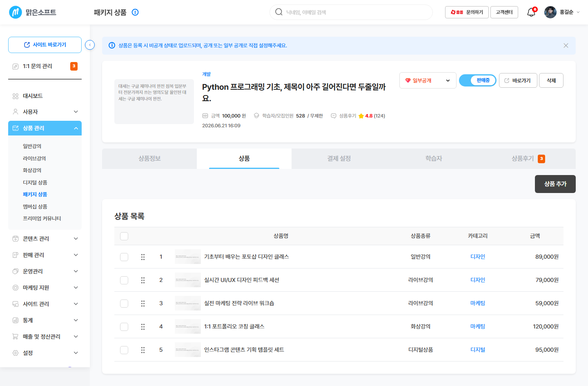
Task: Open user menu chevron beside 홍길순
Action: 578,12
